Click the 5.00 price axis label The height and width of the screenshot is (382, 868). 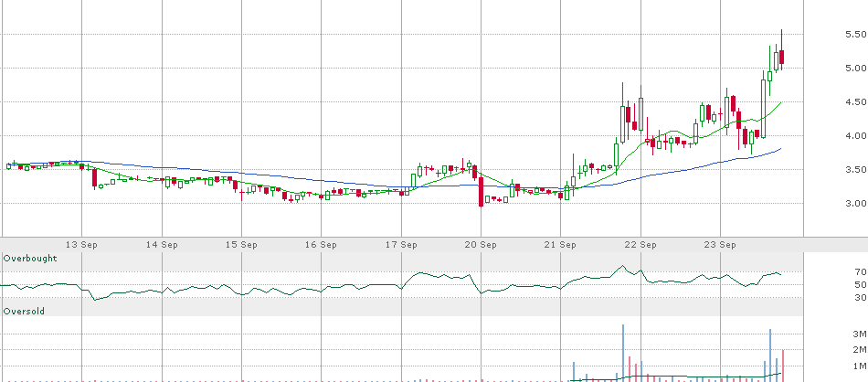point(855,69)
